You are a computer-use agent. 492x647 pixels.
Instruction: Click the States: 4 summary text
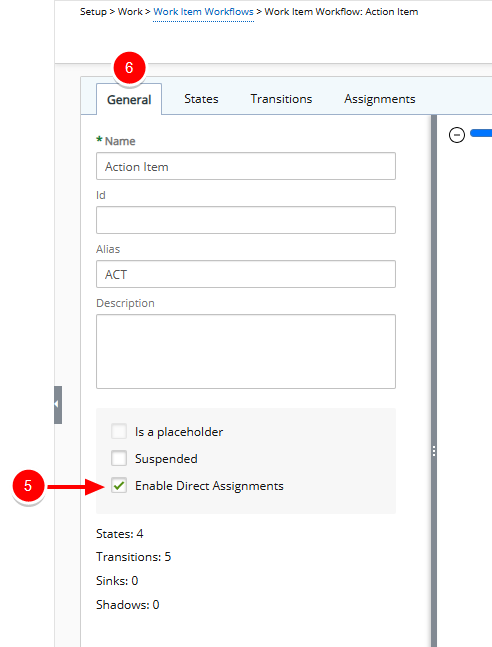pyautogui.click(x=120, y=534)
